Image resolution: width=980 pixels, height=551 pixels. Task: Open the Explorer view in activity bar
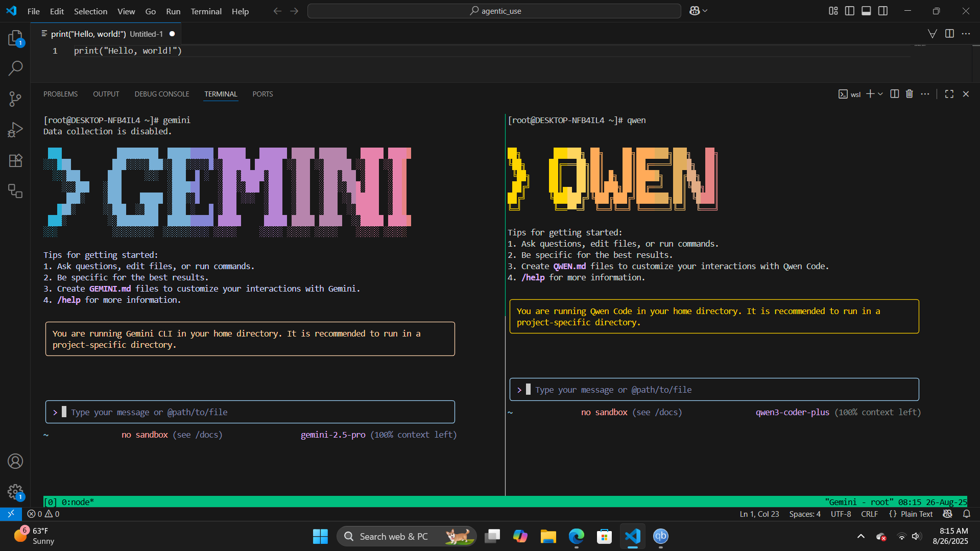pos(15,38)
